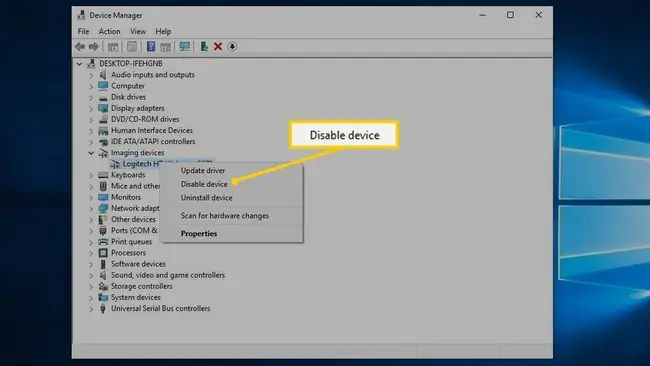650x366 pixels.
Task: Click the DVD/CD-ROM drives icon
Action: [103, 119]
